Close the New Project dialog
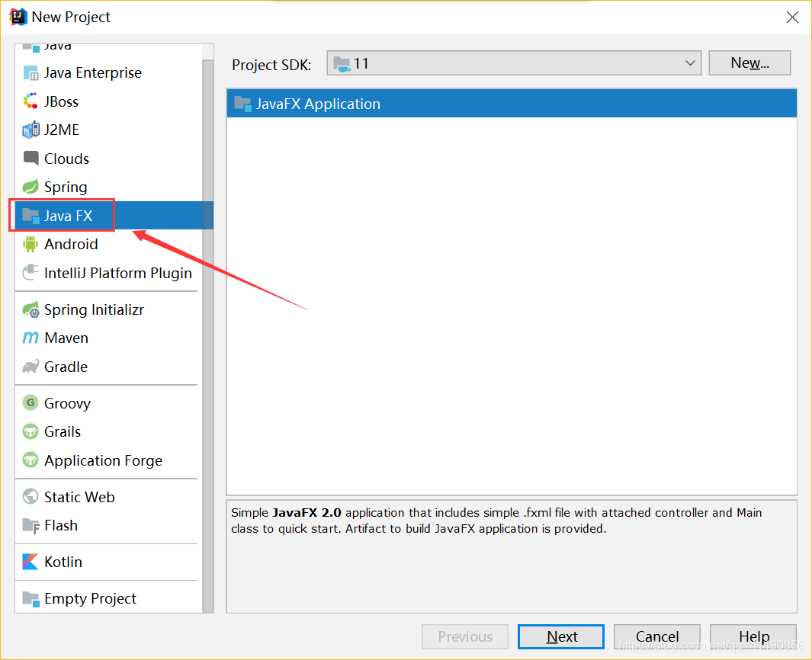 (792, 17)
